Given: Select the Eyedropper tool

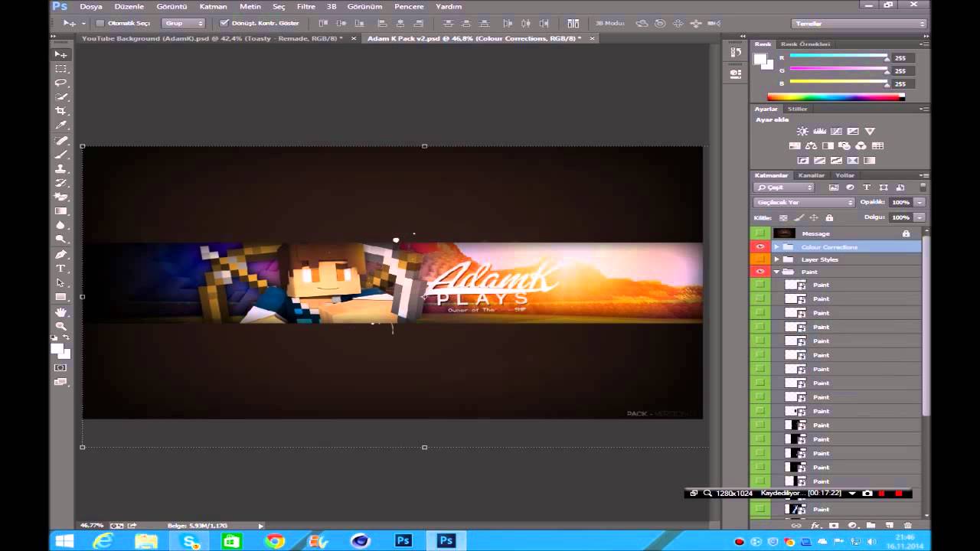Looking at the screenshot, I should [x=60, y=125].
